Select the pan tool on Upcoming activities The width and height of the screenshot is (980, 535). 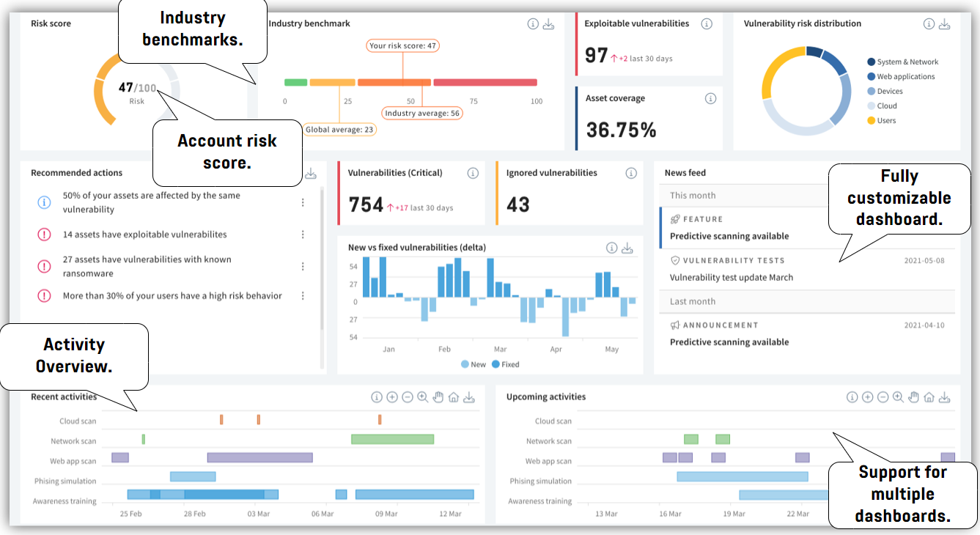click(x=913, y=396)
